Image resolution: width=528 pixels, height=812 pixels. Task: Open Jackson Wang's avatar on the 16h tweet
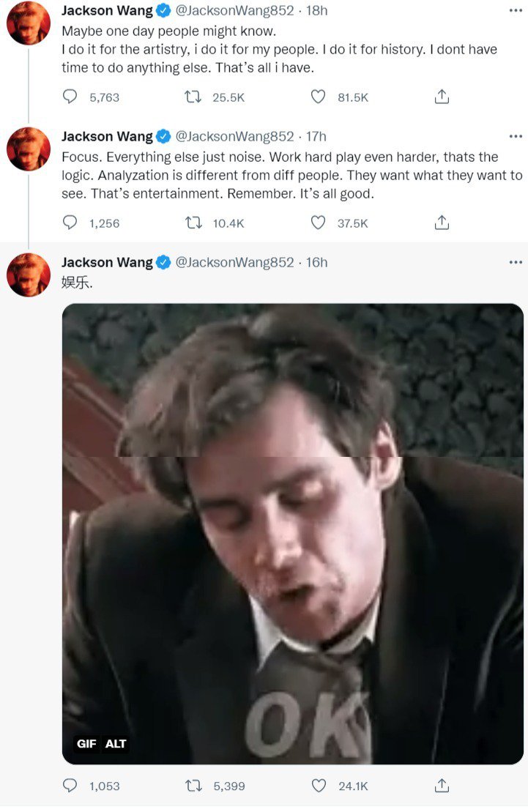pos(29,275)
